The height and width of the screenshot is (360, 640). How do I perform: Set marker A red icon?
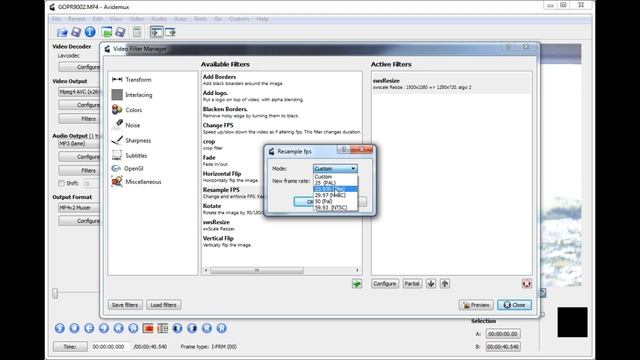click(x=148, y=328)
